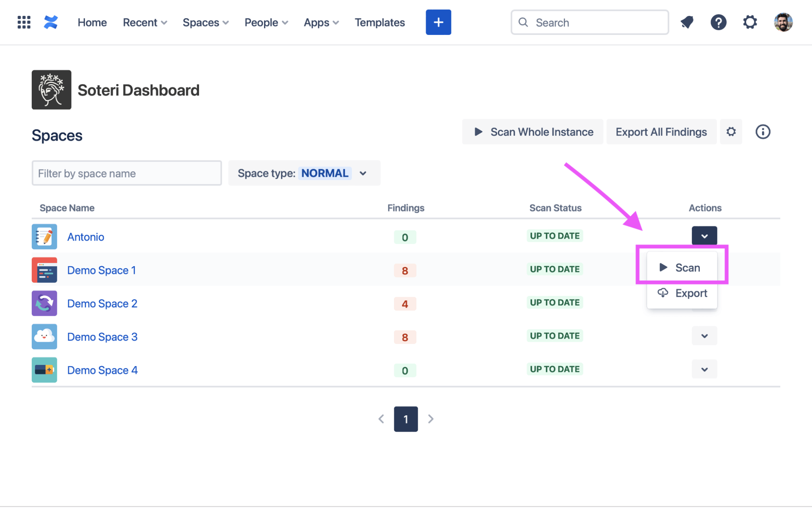Screen dimensions: 812x508
Task: Go to next page arrow
Action: pos(431,419)
